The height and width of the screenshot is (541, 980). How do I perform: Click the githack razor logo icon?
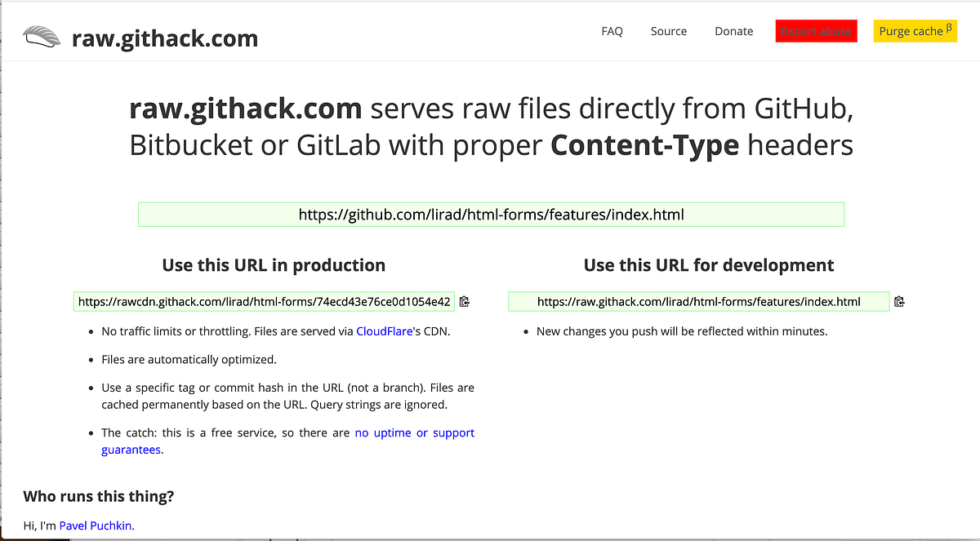[x=42, y=36]
